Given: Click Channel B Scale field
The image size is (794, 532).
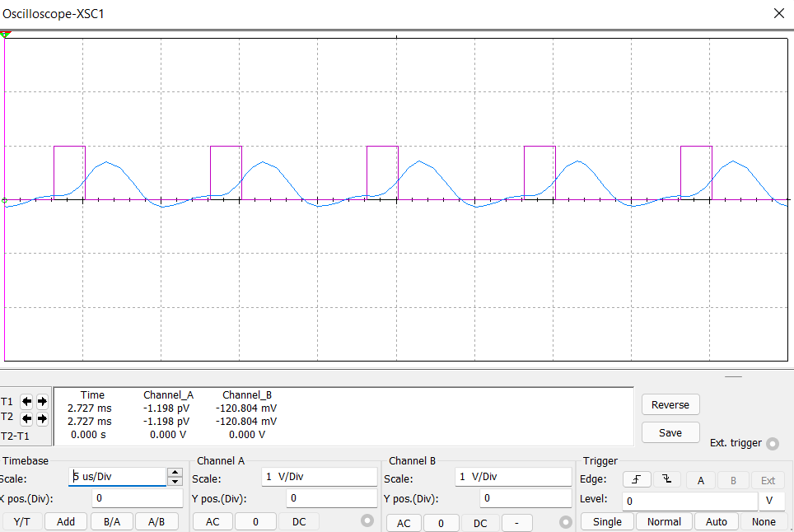Looking at the screenshot, I should [x=513, y=477].
